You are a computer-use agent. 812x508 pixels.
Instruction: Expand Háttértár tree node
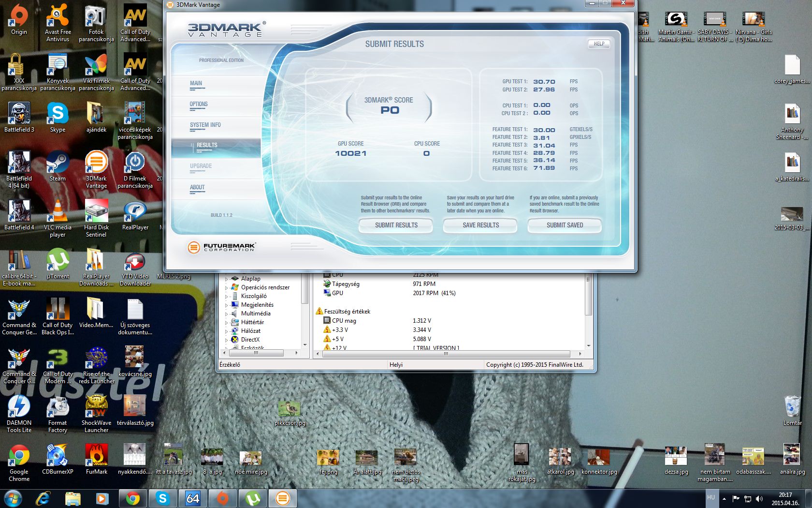pos(226,322)
